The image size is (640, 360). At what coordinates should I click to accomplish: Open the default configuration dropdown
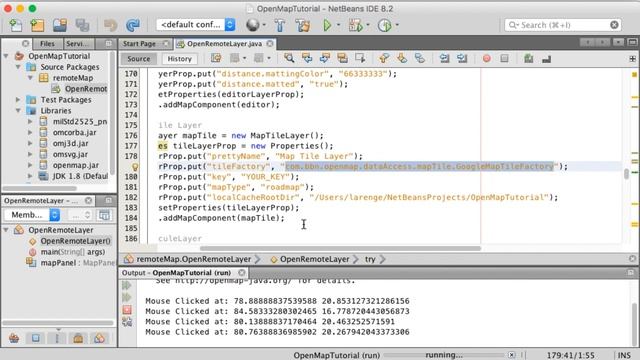196,25
